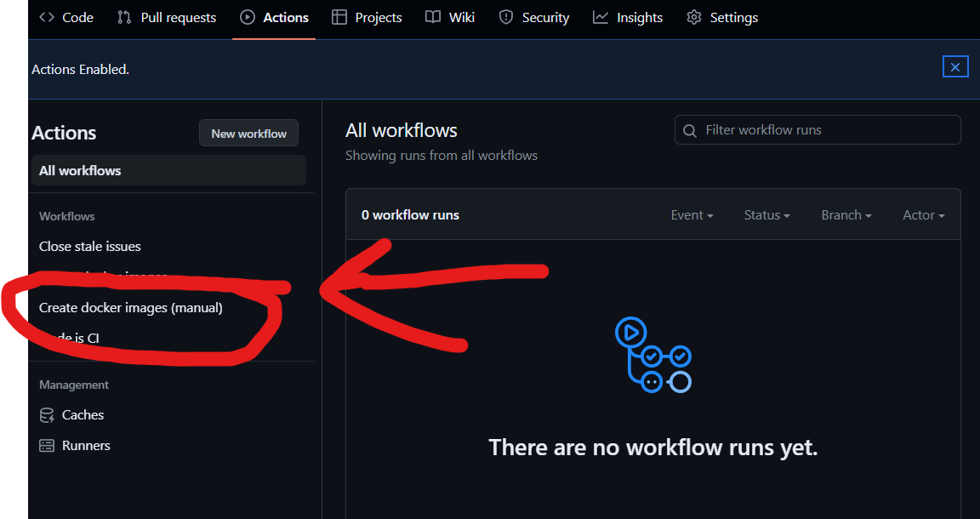Image resolution: width=980 pixels, height=519 pixels.
Task: Open the Status filter dropdown
Action: click(766, 215)
